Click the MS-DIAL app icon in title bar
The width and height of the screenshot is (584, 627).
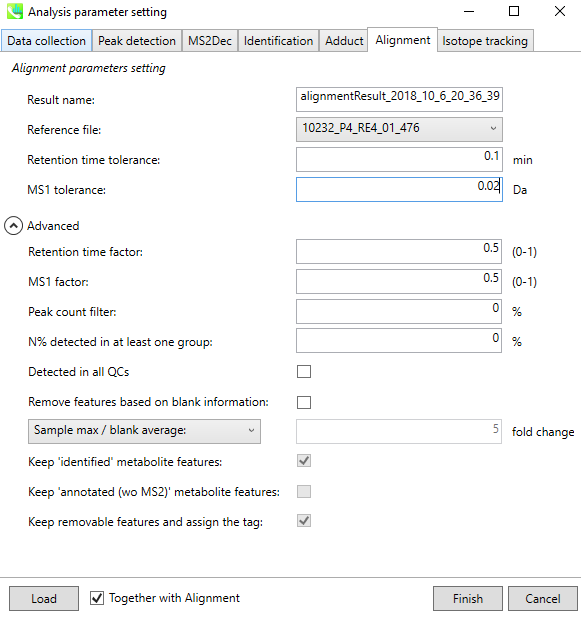[x=15, y=11]
